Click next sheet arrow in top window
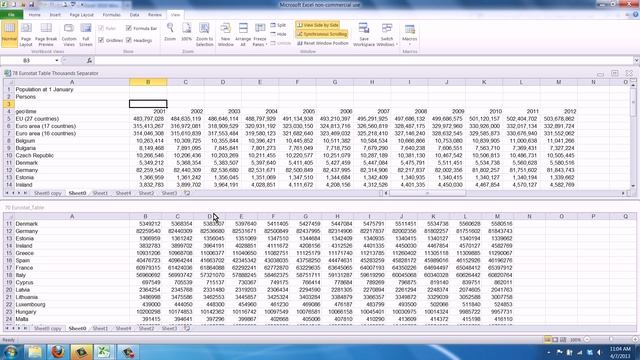640x360 pixels. click(19, 193)
